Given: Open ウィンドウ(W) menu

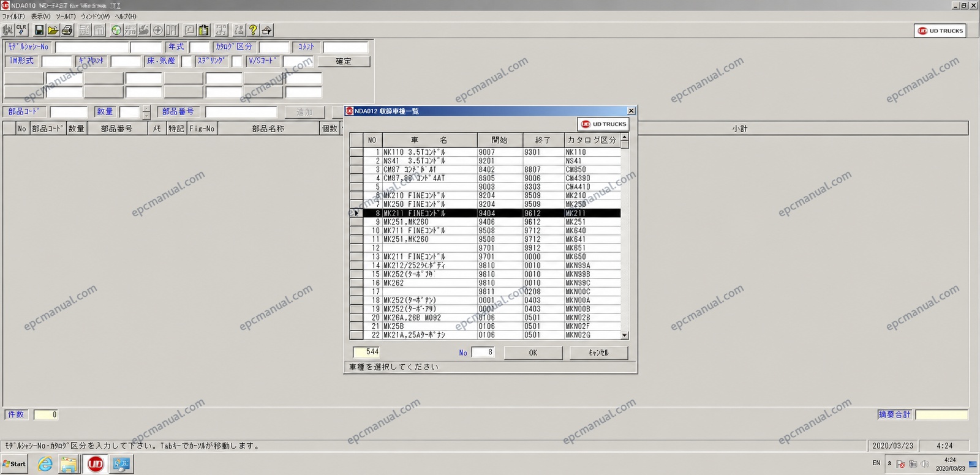Looking at the screenshot, I should pos(96,17).
